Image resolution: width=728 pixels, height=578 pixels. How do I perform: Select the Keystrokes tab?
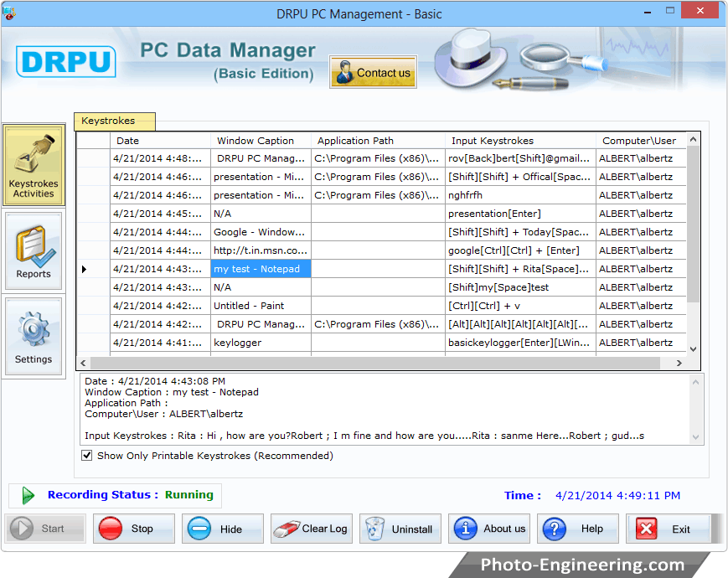coord(115,121)
